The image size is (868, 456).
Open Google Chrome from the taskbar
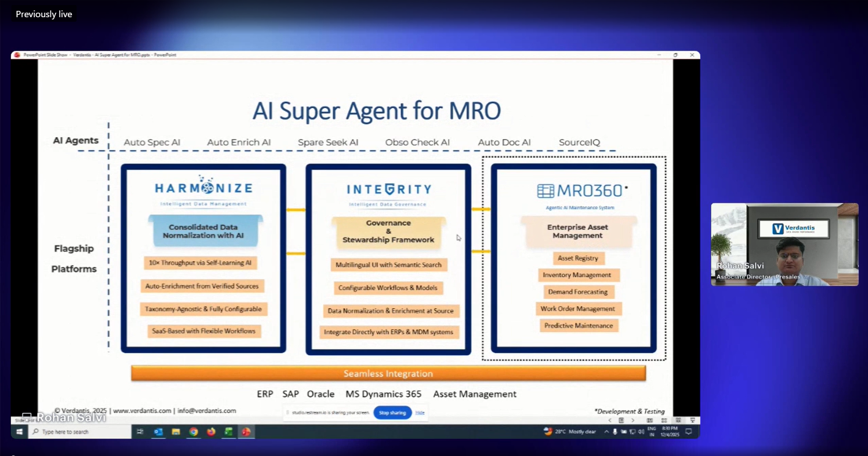coord(194,432)
